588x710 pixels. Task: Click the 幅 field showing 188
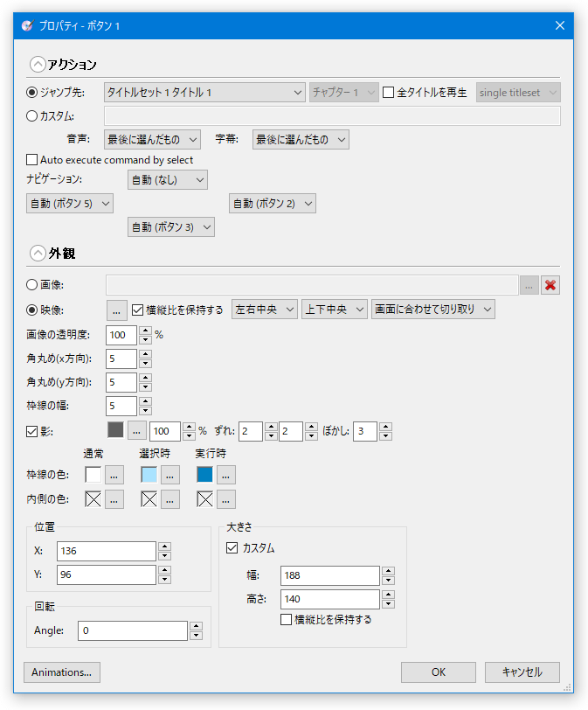click(329, 575)
